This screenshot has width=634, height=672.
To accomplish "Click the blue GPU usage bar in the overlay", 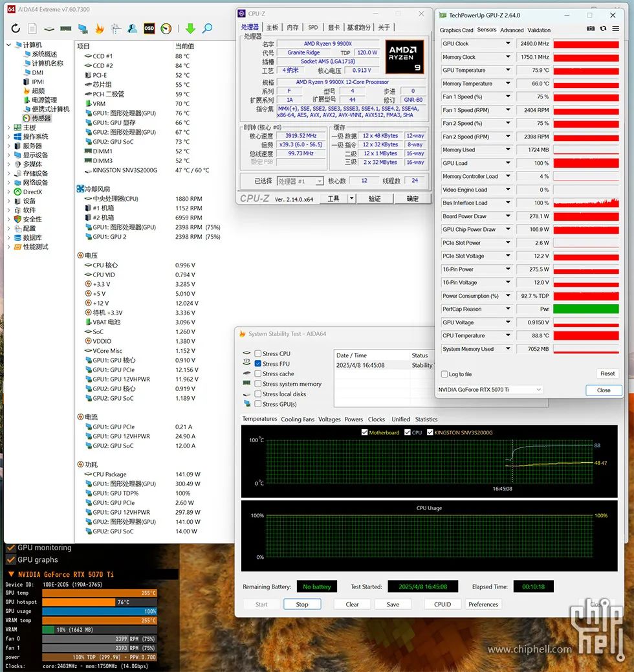I will coord(100,611).
